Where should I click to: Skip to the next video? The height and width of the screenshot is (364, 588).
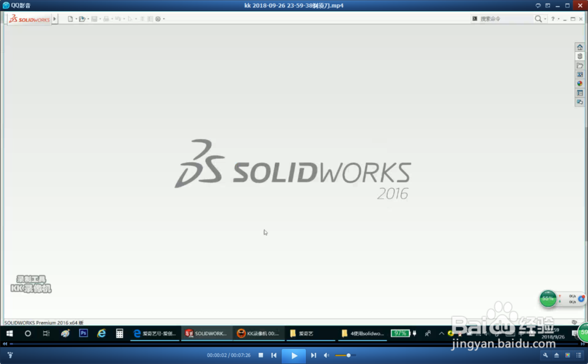tap(313, 355)
